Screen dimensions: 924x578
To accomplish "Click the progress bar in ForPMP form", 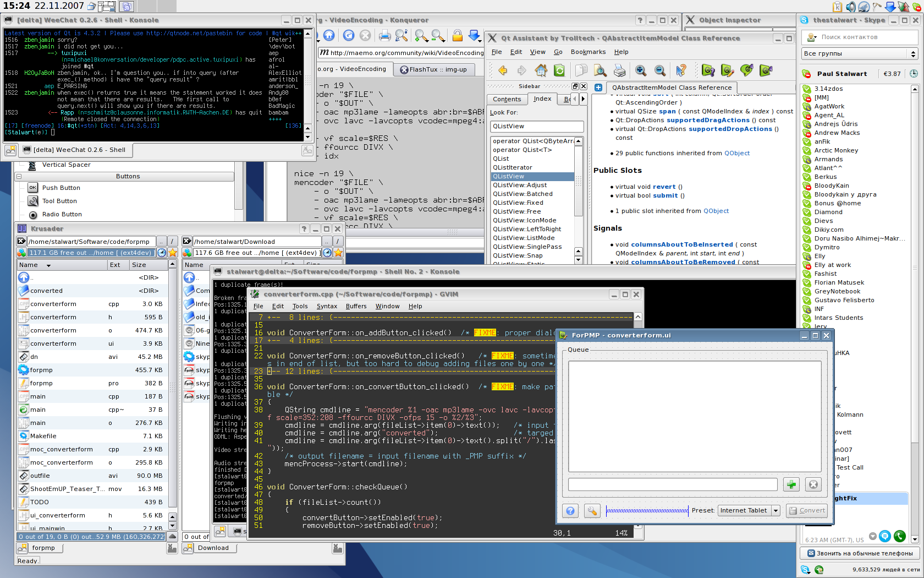I will pos(647,511).
